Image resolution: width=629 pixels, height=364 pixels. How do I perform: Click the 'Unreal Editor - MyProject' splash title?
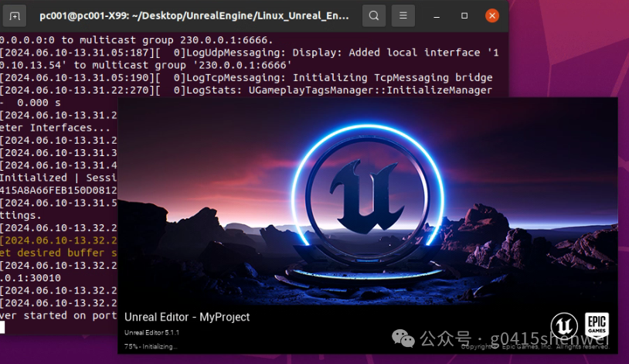(187, 317)
